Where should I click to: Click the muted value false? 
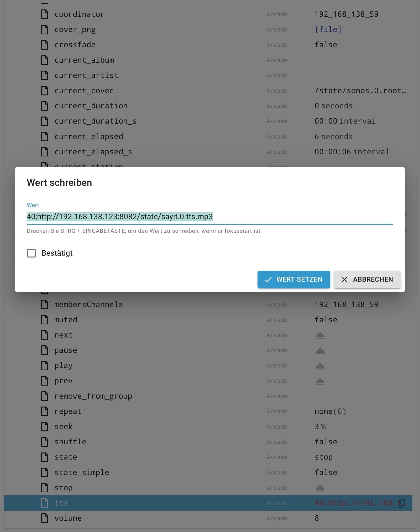[x=326, y=320]
